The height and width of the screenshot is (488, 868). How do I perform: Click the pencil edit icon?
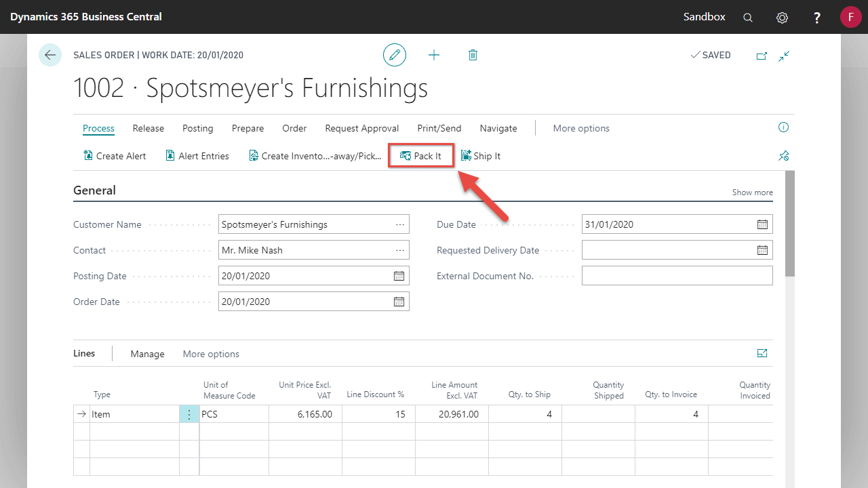[395, 55]
